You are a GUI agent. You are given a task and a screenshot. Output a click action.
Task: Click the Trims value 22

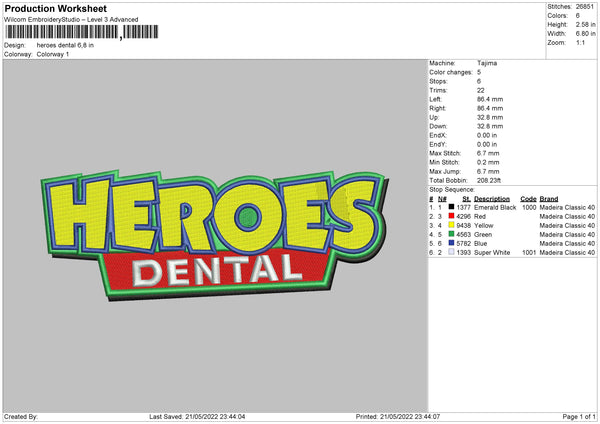click(481, 90)
